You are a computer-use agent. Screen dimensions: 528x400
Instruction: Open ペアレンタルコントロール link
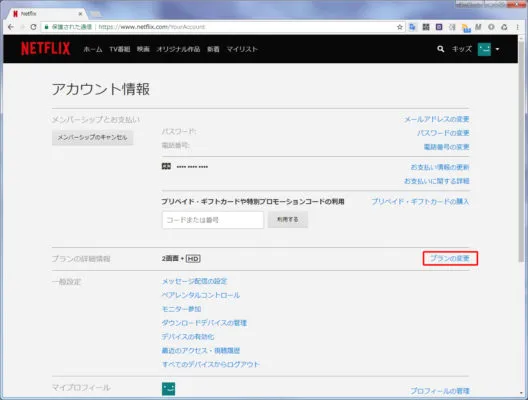[x=201, y=295]
